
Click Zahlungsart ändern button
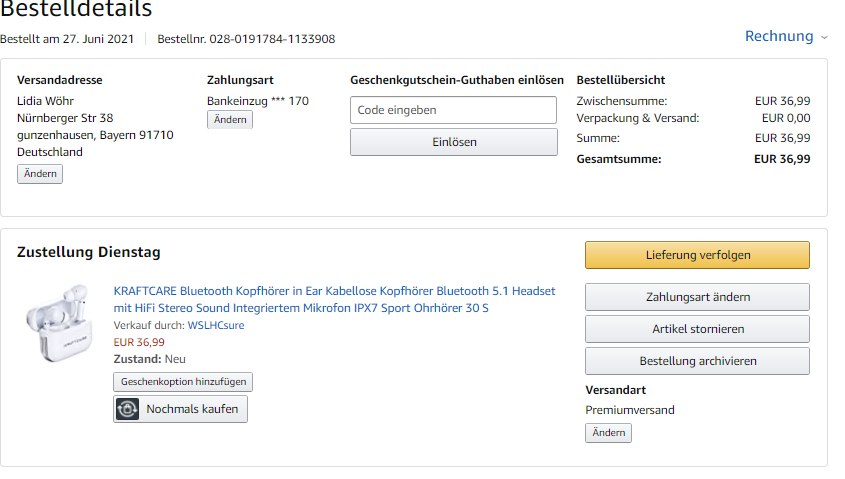coord(697,297)
